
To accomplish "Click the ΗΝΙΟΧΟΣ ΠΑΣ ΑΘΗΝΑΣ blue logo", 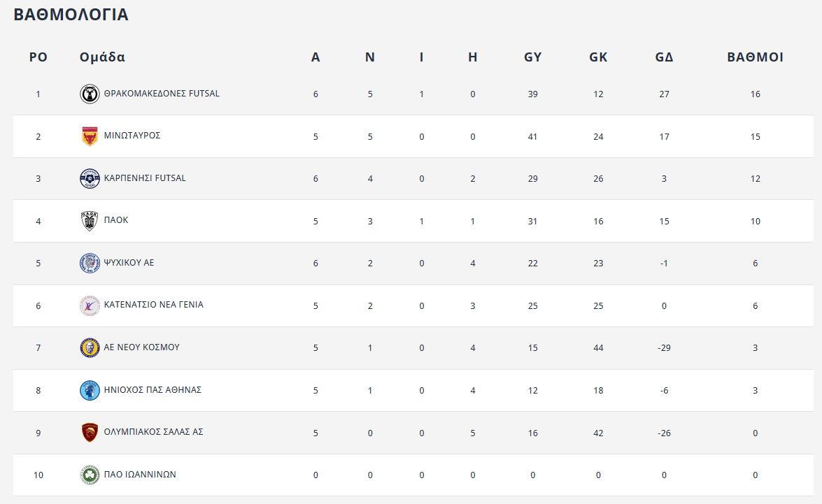I will [90, 390].
